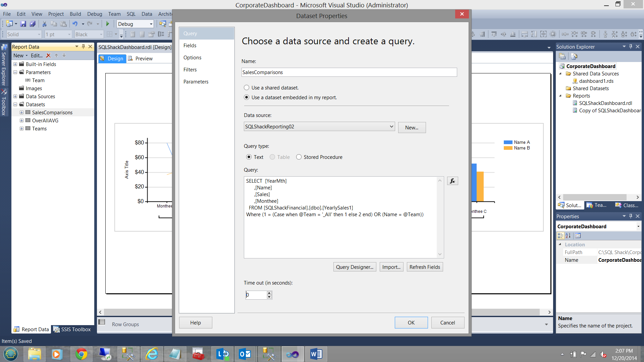
Task: Switch to the Preview tab
Action: [x=144, y=59]
